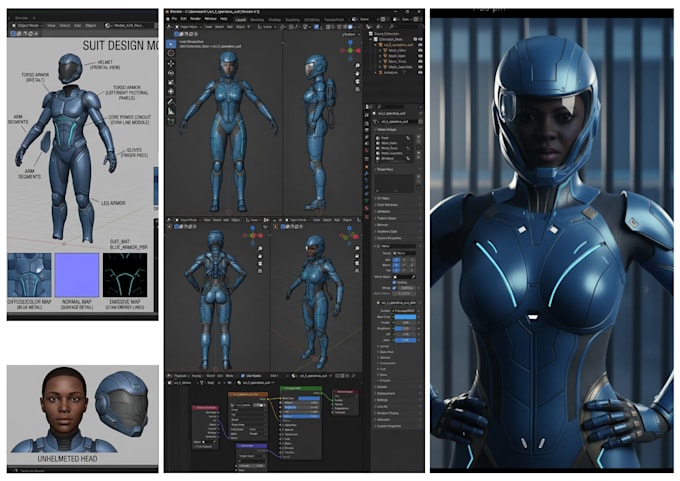The image size is (680, 481).
Task: Click pan hand icon in top viewport
Action: pyautogui.click(x=357, y=73)
